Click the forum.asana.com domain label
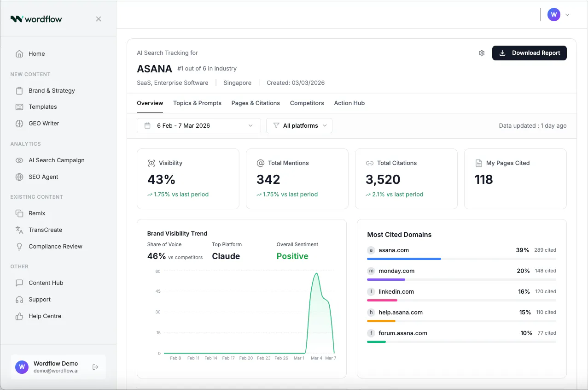The width and height of the screenshot is (588, 390). [x=403, y=333]
